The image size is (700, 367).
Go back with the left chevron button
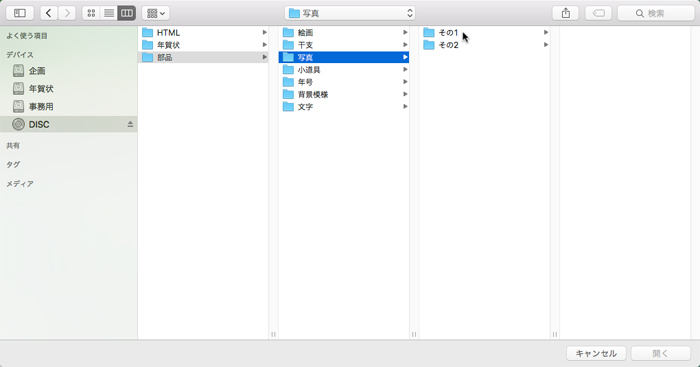coord(49,13)
